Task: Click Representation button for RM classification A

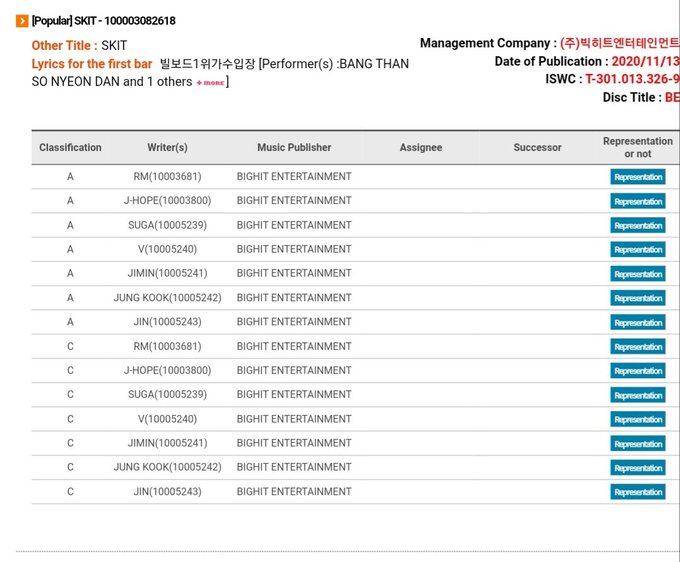Action: 638,177
